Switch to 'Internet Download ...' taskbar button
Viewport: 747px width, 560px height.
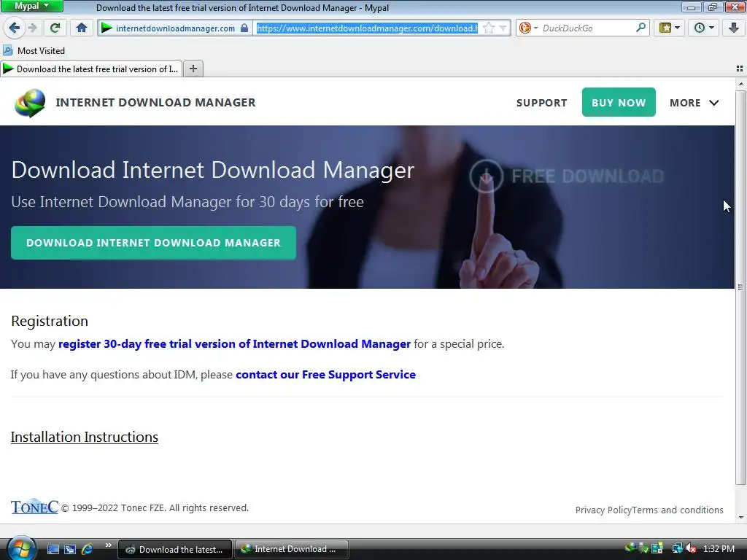(292, 549)
